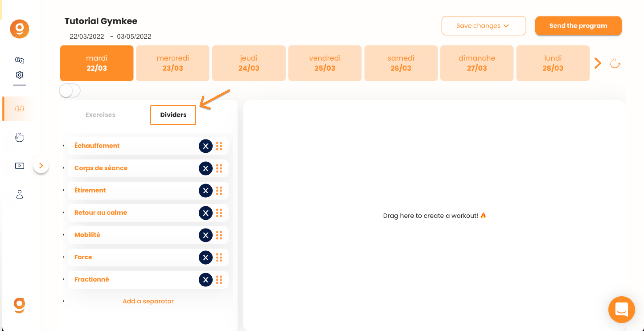Open the nutrition apple icon in sidebar

click(x=20, y=137)
